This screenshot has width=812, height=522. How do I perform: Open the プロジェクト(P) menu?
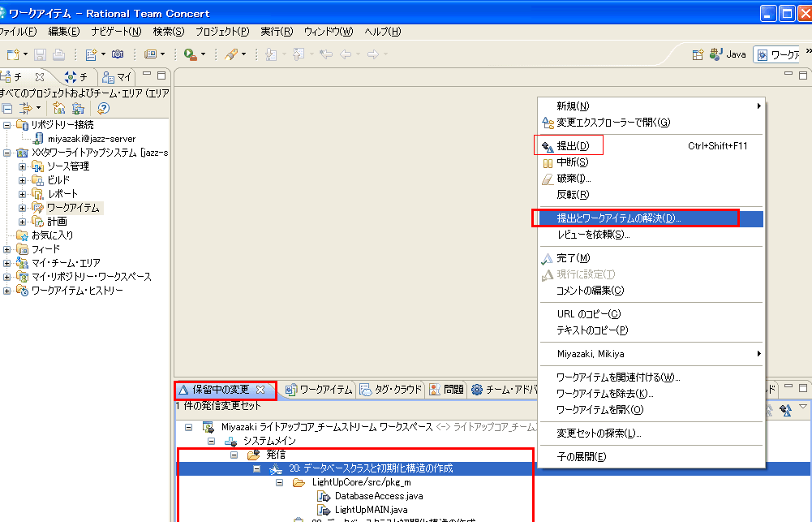(x=222, y=32)
